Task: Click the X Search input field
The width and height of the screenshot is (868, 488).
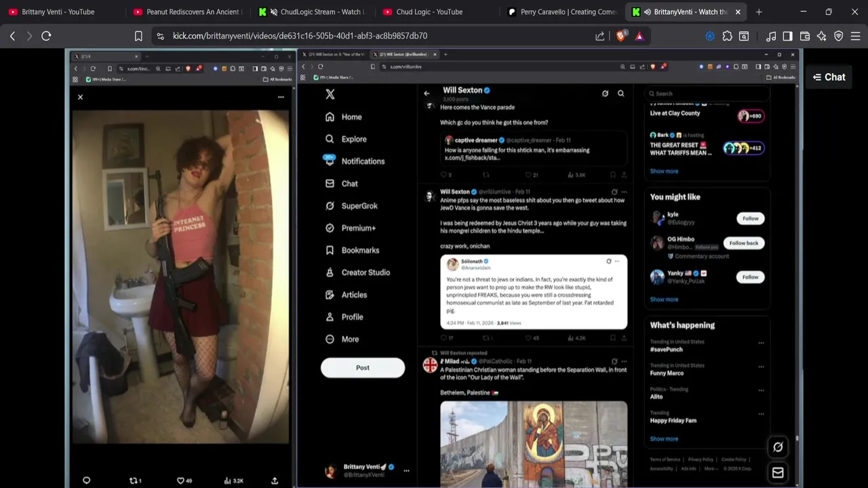Action: coord(707,94)
